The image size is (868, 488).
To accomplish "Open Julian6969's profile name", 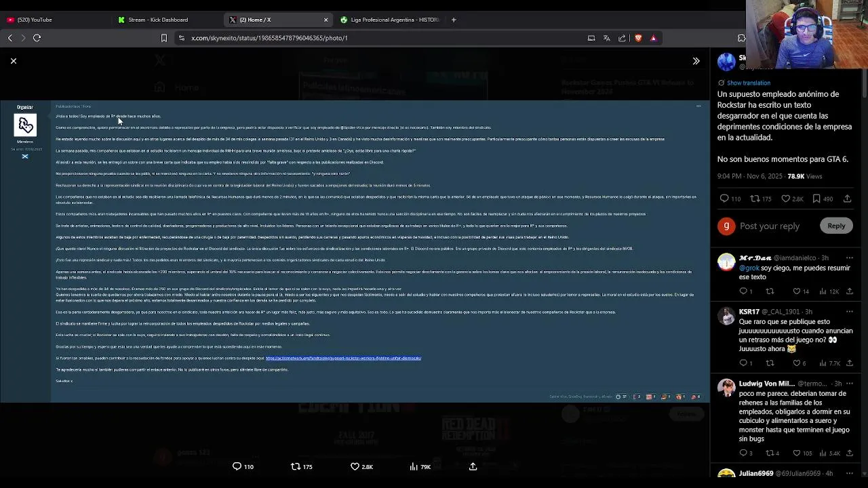I will [x=756, y=473].
